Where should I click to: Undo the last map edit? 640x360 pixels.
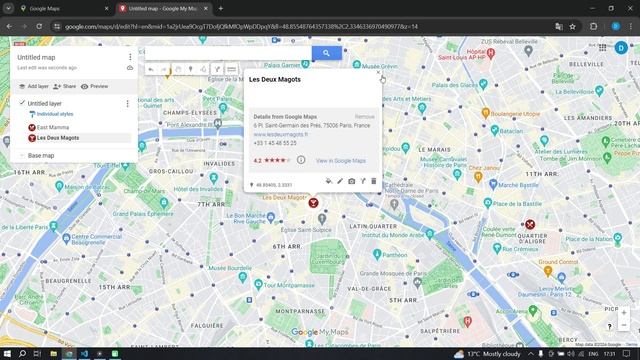[151, 69]
